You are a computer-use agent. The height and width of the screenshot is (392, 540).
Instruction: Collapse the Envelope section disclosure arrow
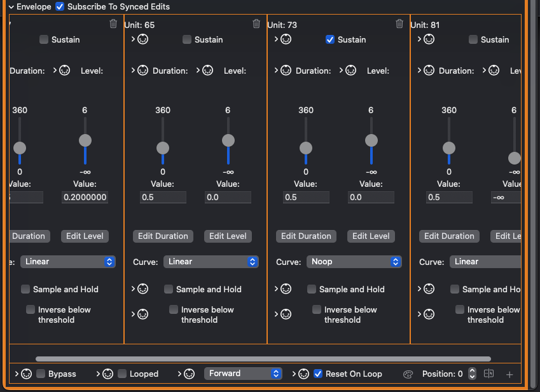pyautogui.click(x=11, y=7)
